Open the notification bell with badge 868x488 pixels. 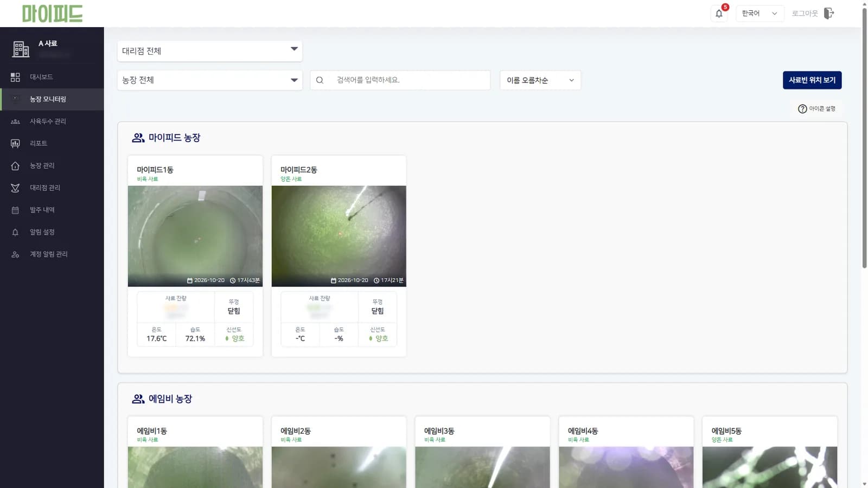click(x=719, y=14)
